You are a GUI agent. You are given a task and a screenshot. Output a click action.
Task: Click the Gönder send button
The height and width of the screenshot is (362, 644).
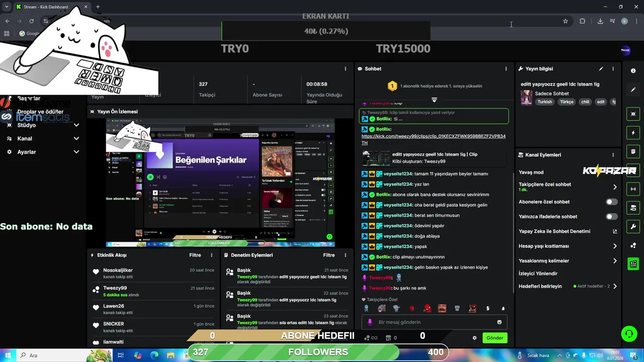tap(495, 338)
